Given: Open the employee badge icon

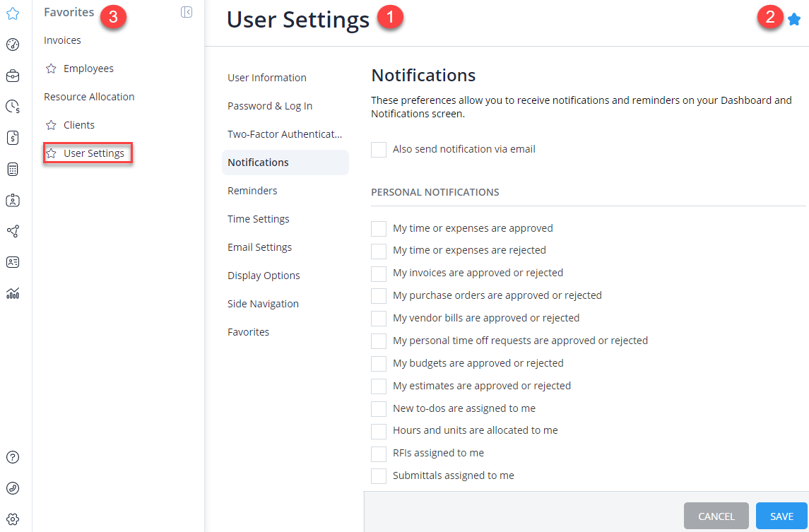Looking at the screenshot, I should coord(12,200).
